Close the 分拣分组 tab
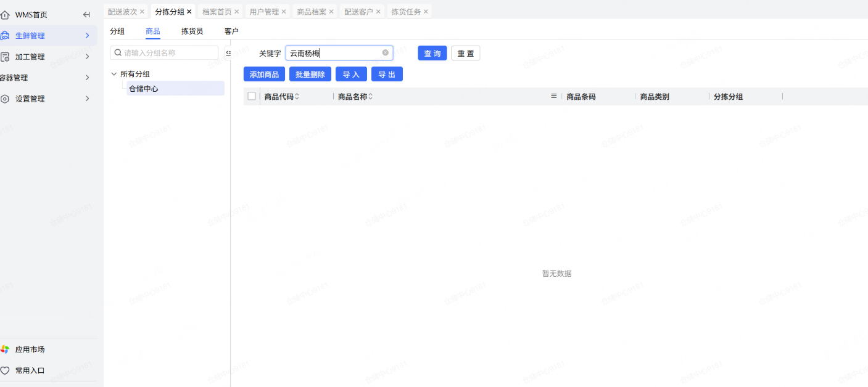This screenshot has width=868, height=387. tap(189, 12)
